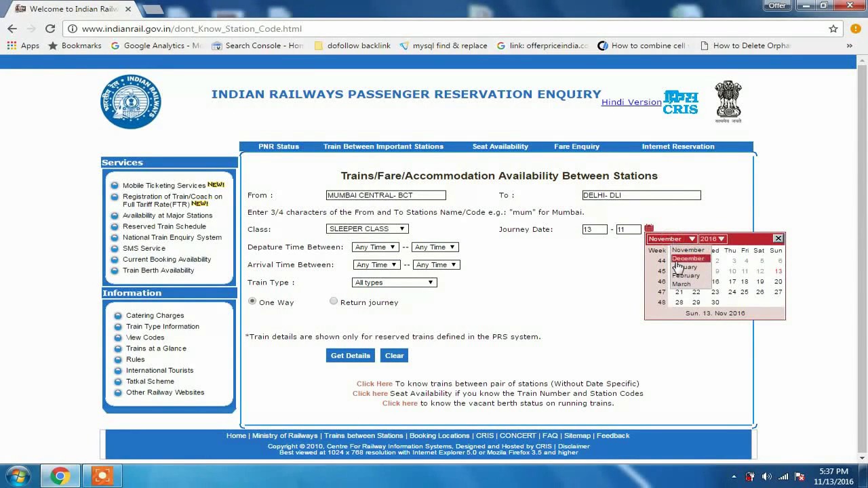Click orange recorder app in taskbar

tap(102, 476)
